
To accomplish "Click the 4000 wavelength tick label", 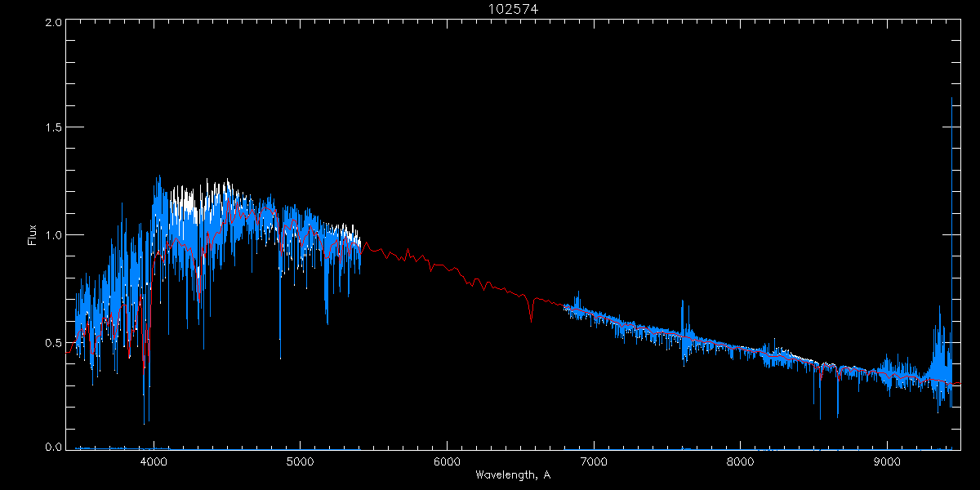I will 153,461.
